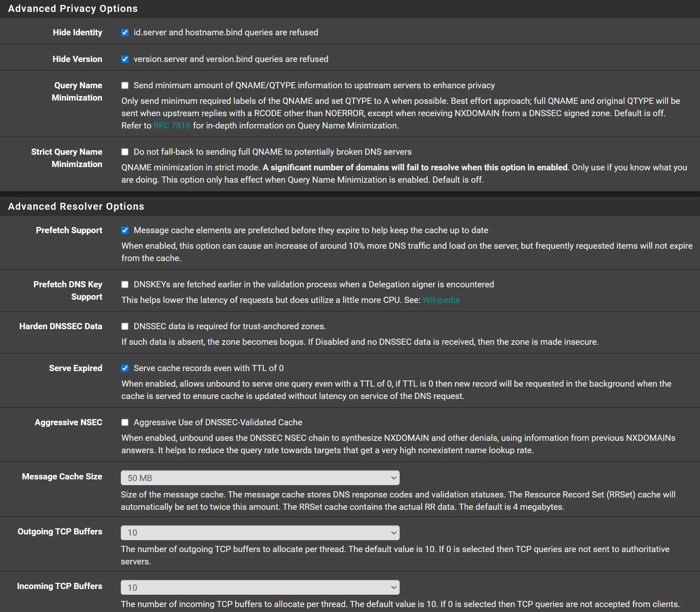Image resolution: width=700 pixels, height=612 pixels.
Task: Untick the Serve Expired checkbox
Action: (125, 368)
